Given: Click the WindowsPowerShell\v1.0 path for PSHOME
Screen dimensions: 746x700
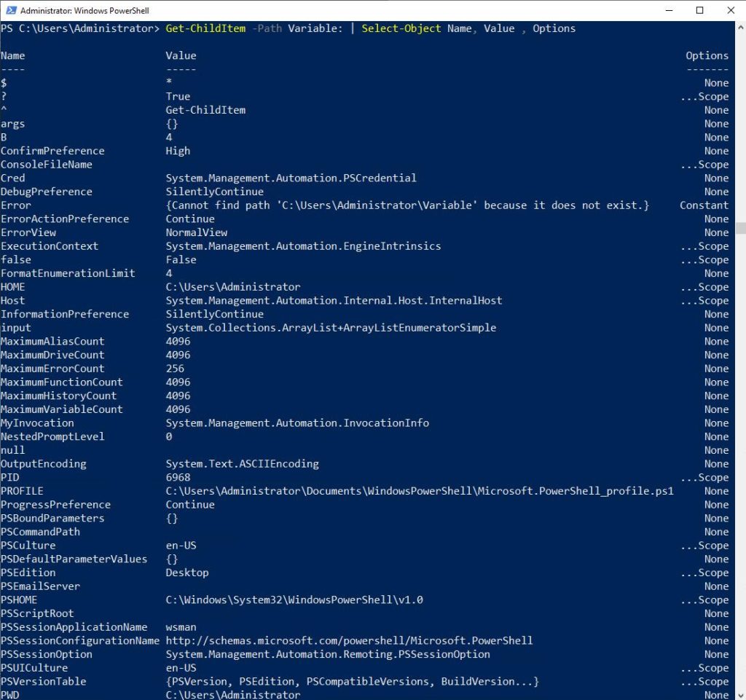Looking at the screenshot, I should (294, 600).
